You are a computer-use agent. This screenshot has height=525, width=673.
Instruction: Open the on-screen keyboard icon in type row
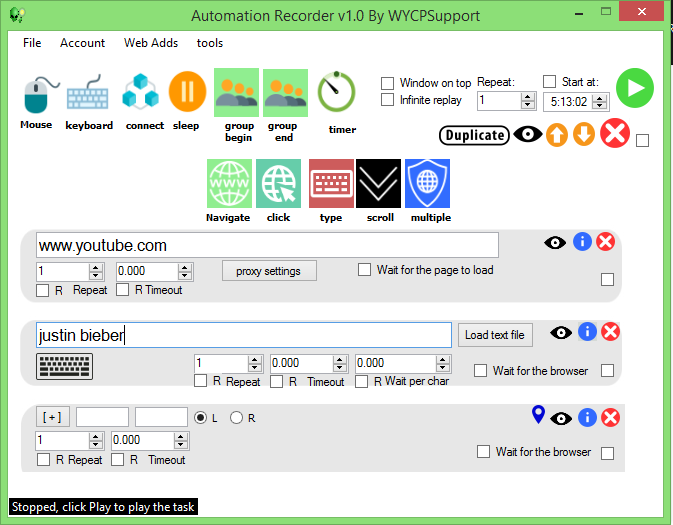(64, 366)
